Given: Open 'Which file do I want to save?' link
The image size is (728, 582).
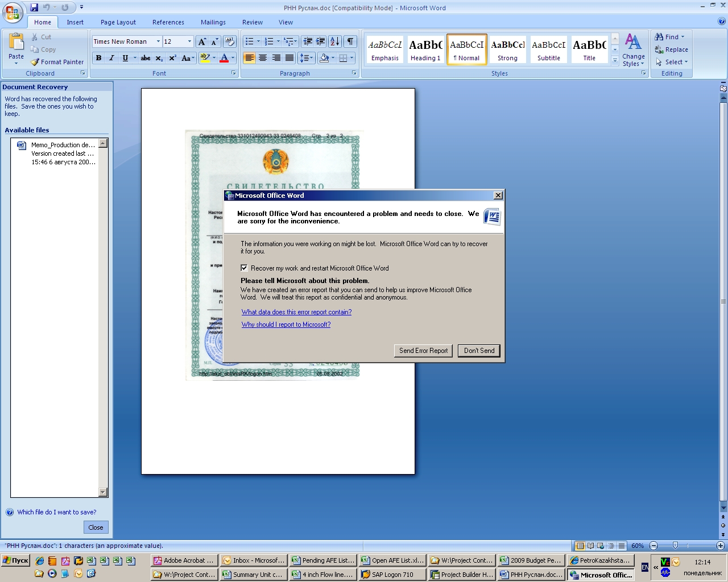Looking at the screenshot, I should coord(57,512).
